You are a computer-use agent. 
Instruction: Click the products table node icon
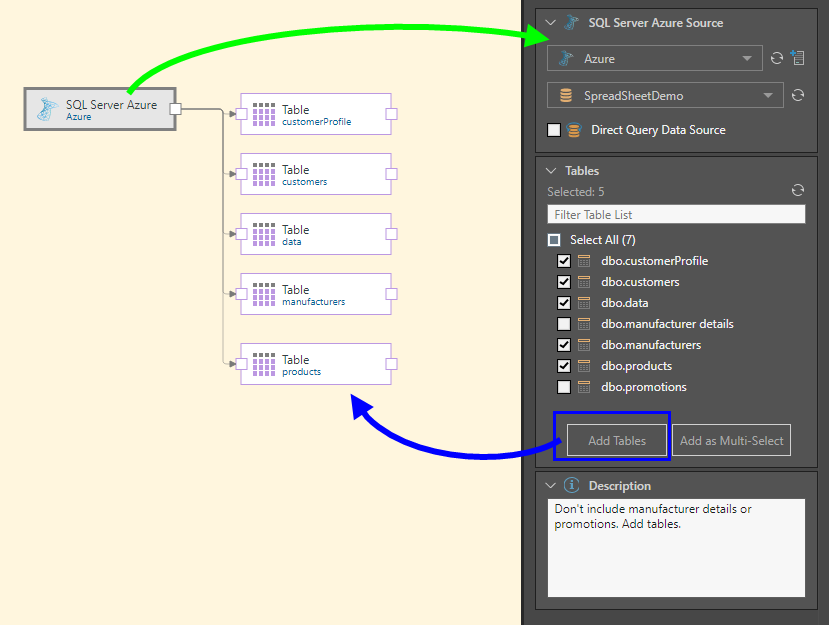[264, 365]
